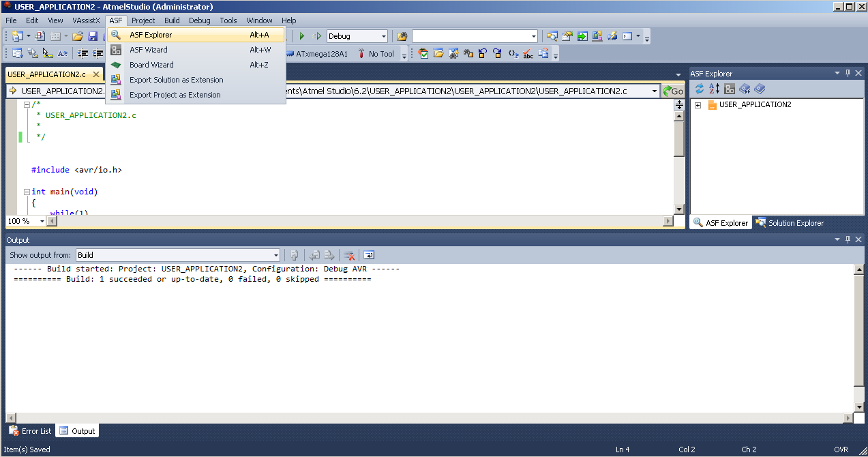Image resolution: width=868 pixels, height=457 pixels.
Task: Click the green Start Debugging play icon
Action: [301, 36]
